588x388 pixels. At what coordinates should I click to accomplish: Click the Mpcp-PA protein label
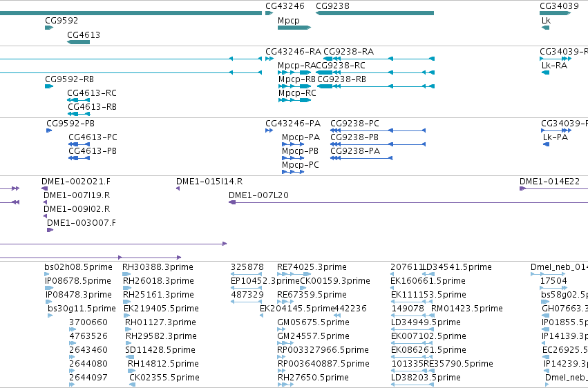(301, 137)
